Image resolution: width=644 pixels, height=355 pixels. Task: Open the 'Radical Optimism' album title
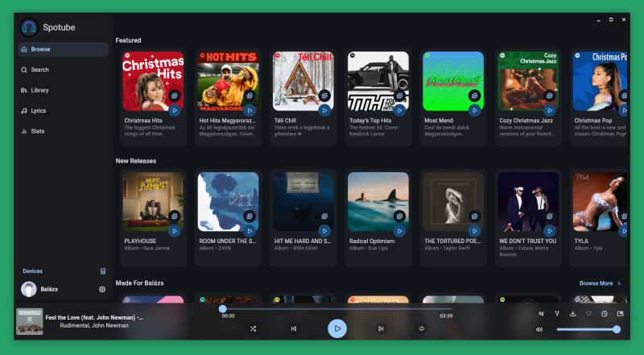(x=372, y=241)
